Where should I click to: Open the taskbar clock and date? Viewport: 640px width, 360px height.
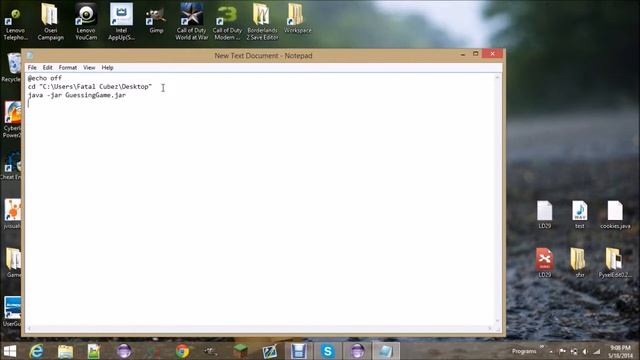coord(620,351)
